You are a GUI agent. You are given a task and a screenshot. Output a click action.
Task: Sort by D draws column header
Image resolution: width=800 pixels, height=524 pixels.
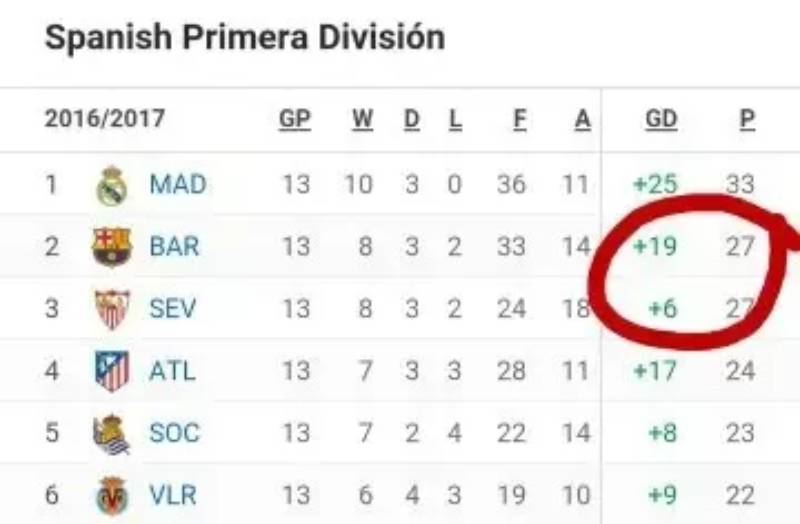tap(412, 119)
